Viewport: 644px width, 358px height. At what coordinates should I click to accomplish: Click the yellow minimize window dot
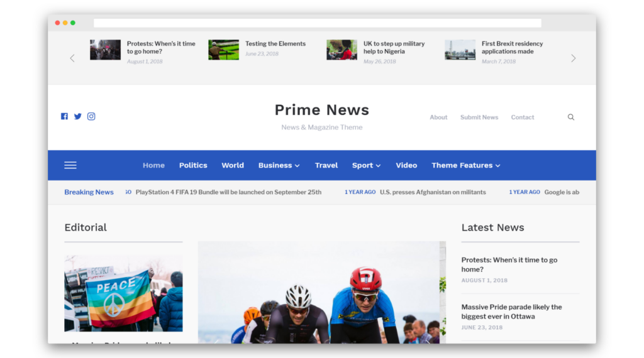(x=65, y=23)
